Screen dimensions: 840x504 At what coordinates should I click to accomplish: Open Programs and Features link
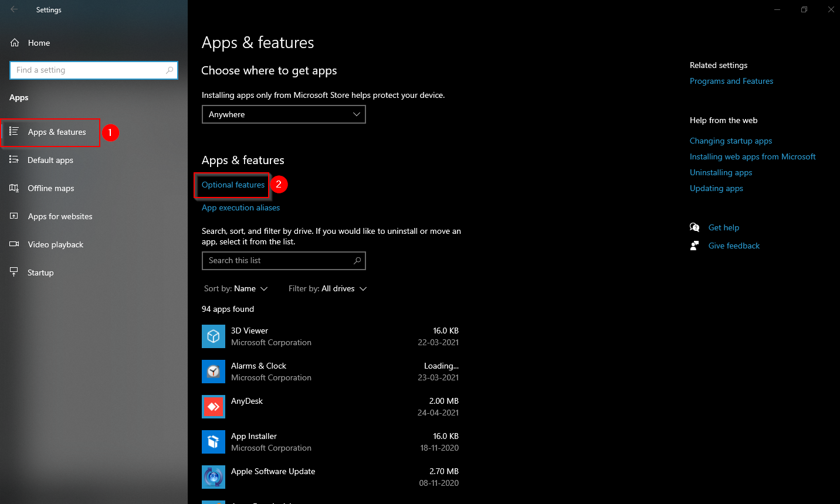pyautogui.click(x=731, y=81)
